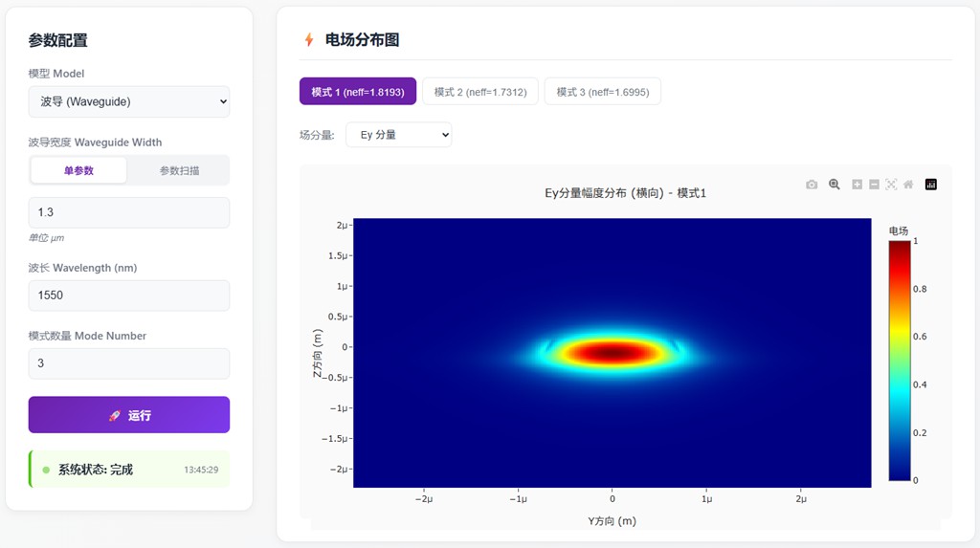This screenshot has height=548, width=980.
Task: Click the zoom out minus icon
Action: (874, 185)
